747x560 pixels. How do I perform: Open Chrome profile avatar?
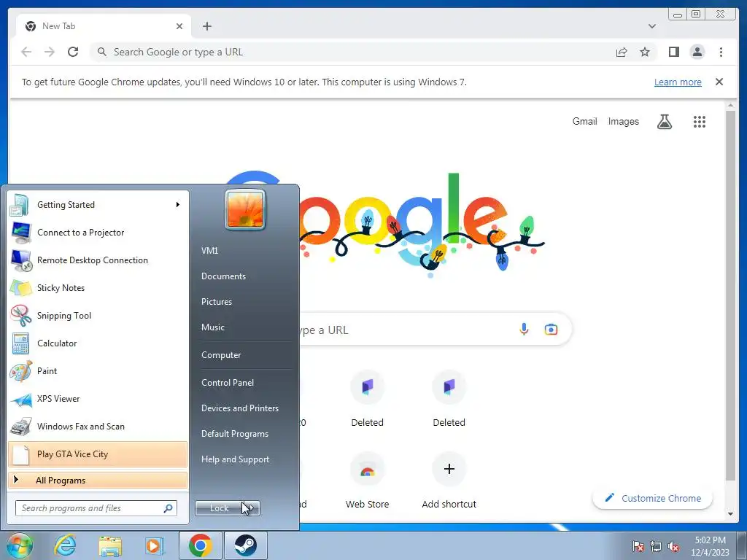697,52
